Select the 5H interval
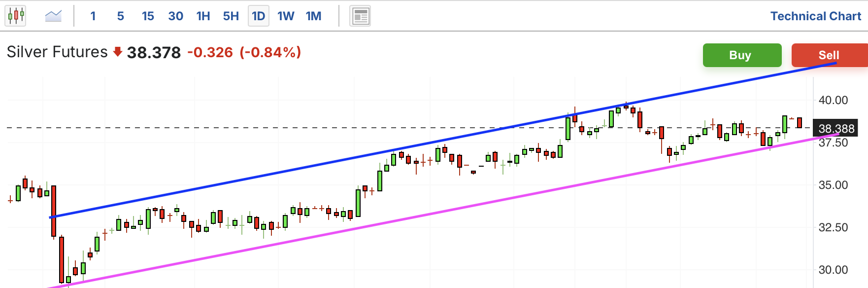Viewport: 868px width, 288px height. 231,16
